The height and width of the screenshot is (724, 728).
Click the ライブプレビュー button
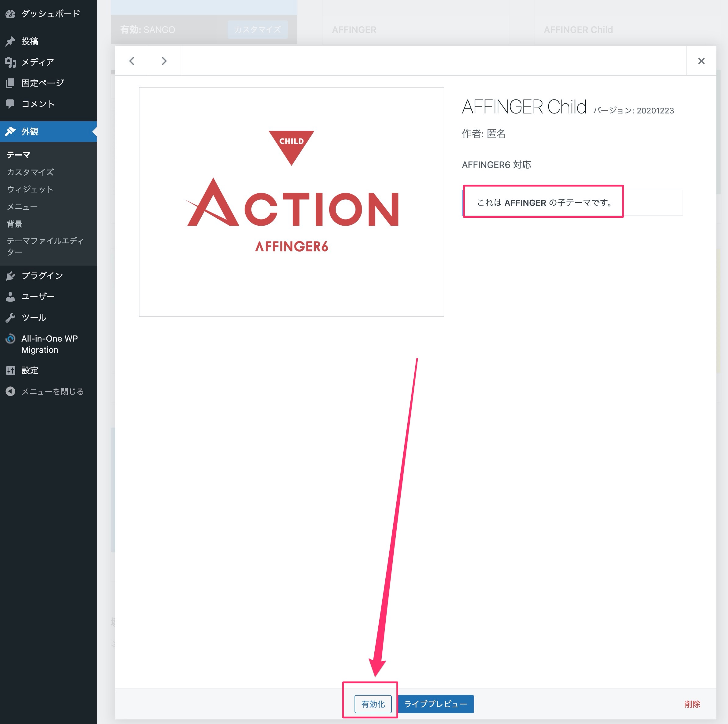tap(436, 704)
